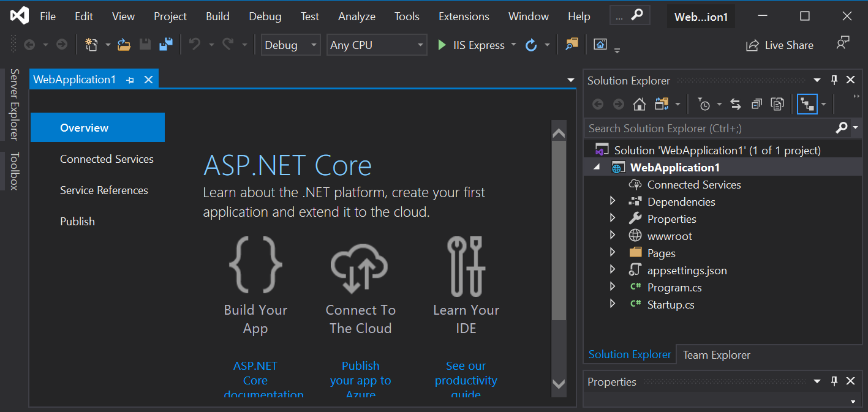This screenshot has height=412, width=868.
Task: Open the IIS Express target dropdown arrow
Action: coord(513,45)
